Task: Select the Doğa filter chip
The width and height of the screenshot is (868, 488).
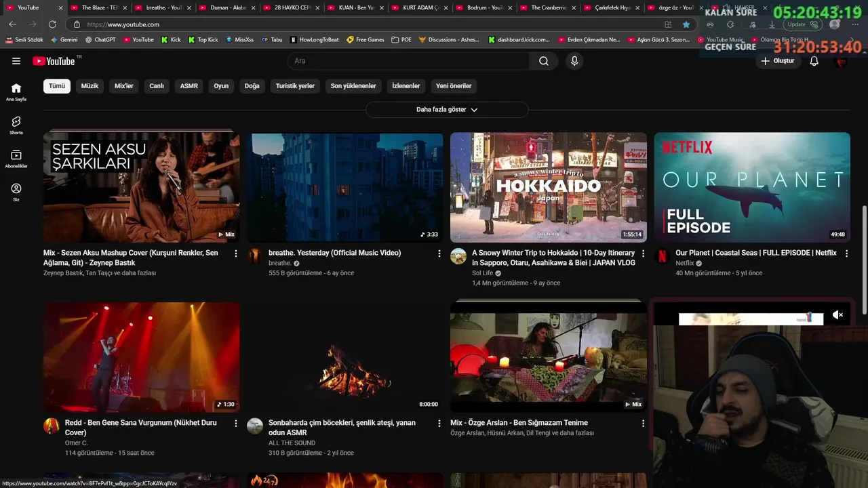Action: click(x=252, y=86)
